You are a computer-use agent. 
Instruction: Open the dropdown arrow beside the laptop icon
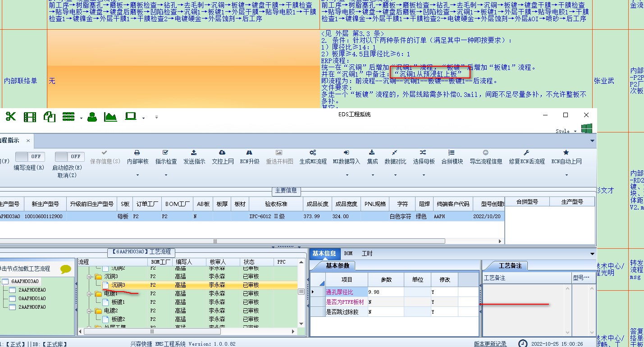point(143,118)
